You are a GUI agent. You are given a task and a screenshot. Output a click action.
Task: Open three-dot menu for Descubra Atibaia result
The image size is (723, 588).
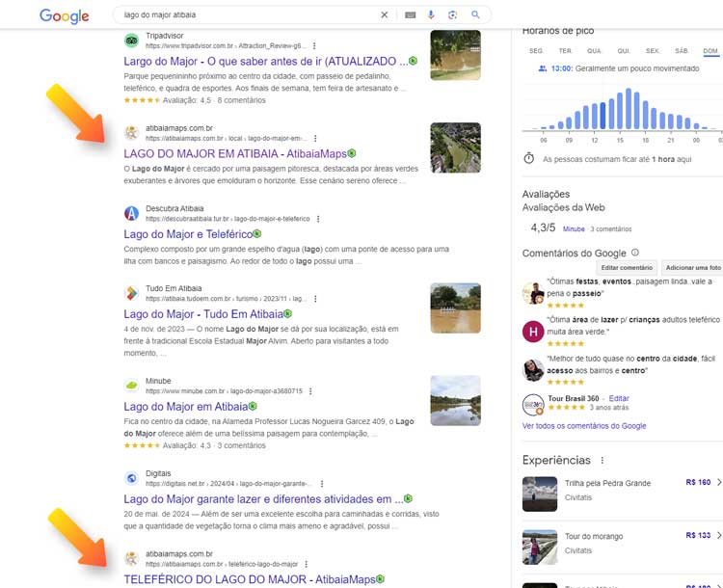318,219
